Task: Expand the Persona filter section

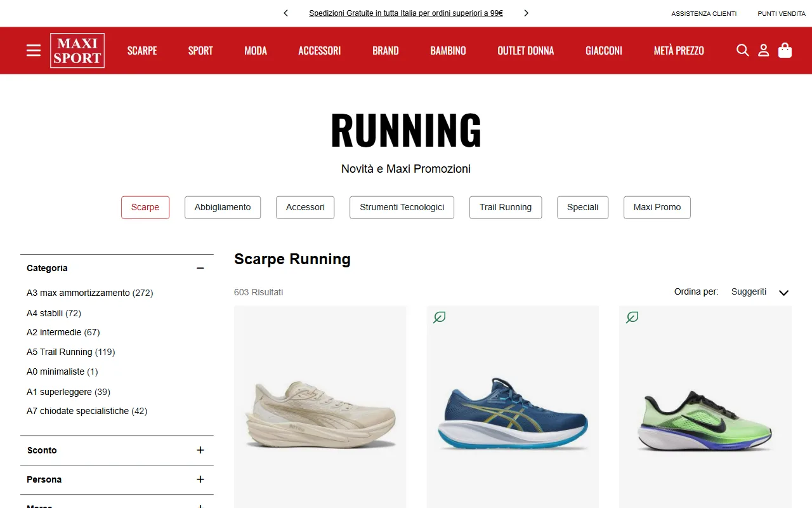Action: point(200,479)
